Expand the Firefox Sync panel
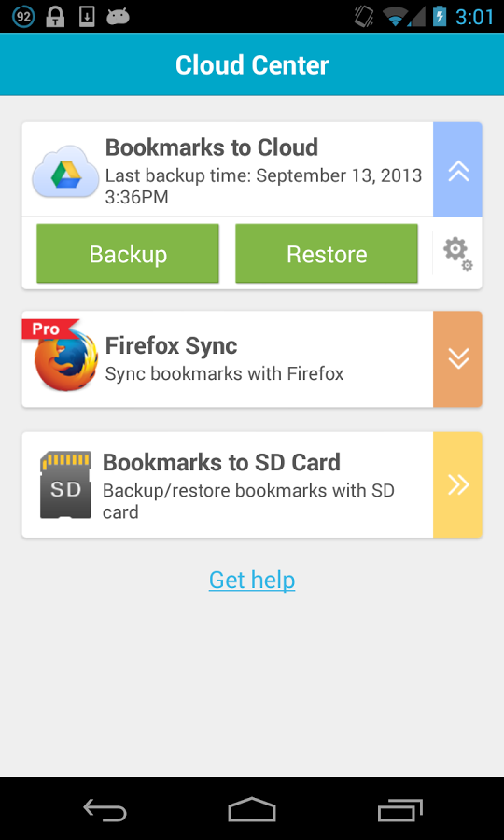 (457, 359)
